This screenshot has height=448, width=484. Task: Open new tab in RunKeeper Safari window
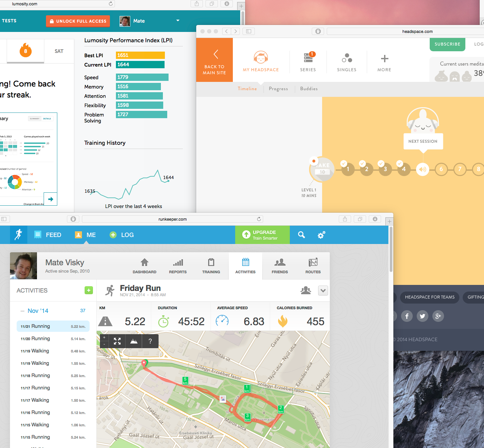pyautogui.click(x=389, y=221)
